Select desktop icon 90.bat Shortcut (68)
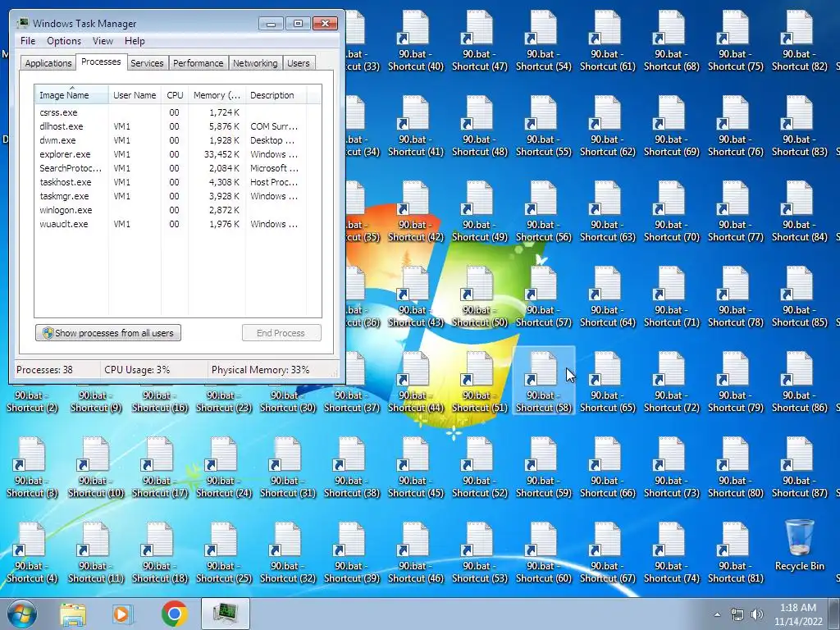This screenshot has height=630, width=840. pos(672,42)
